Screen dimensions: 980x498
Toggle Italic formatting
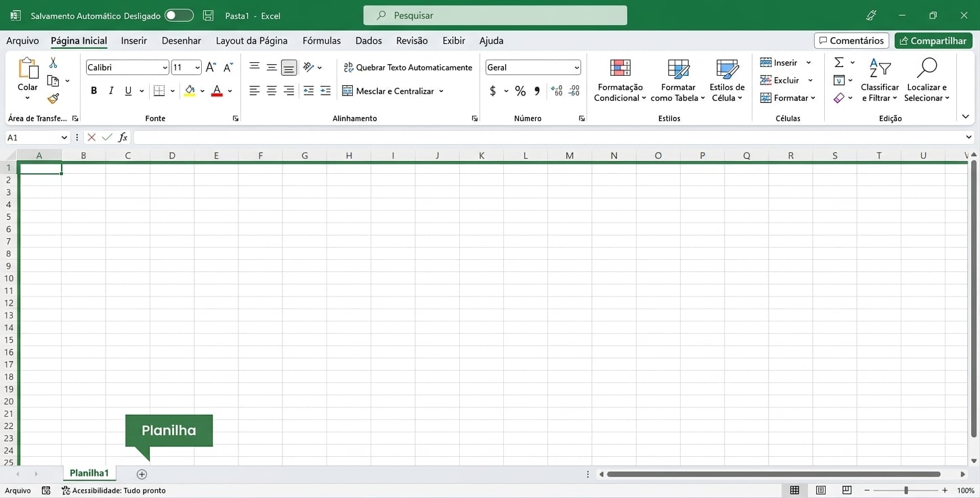[110, 91]
